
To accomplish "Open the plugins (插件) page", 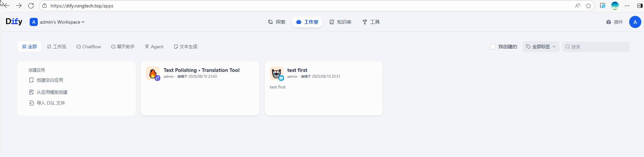I will click(x=614, y=22).
